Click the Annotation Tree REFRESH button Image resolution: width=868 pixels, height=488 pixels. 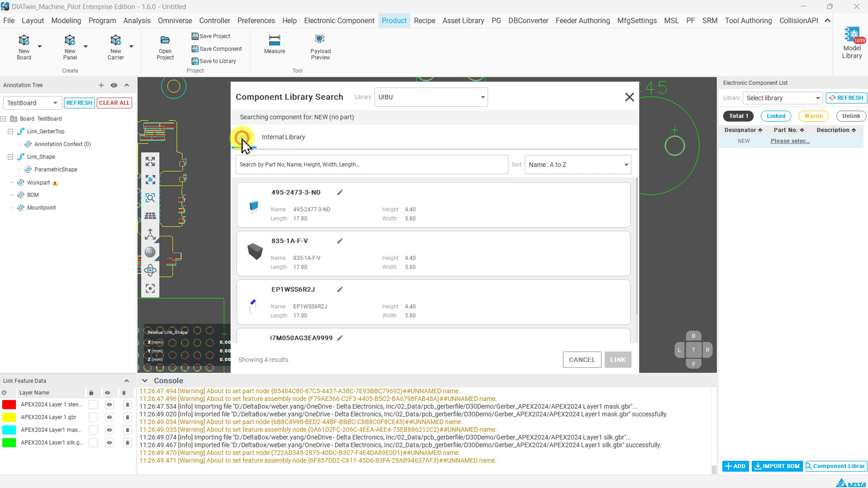coord(79,103)
